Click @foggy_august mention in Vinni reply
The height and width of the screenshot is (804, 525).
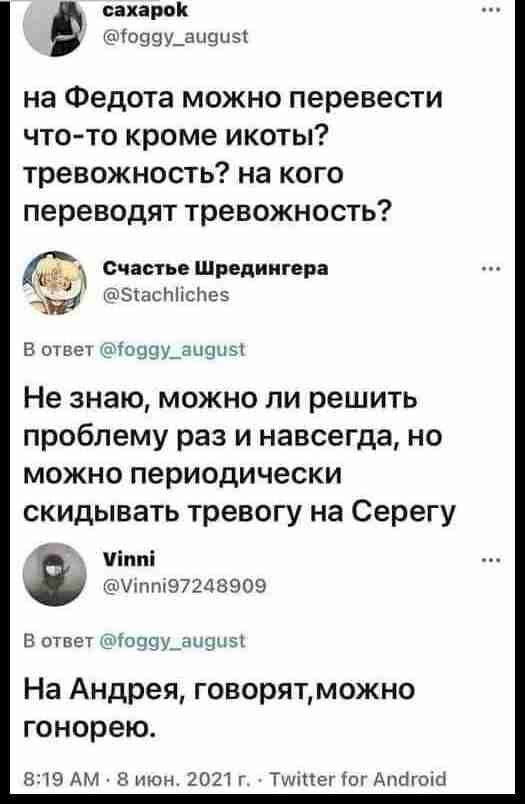[172, 641]
